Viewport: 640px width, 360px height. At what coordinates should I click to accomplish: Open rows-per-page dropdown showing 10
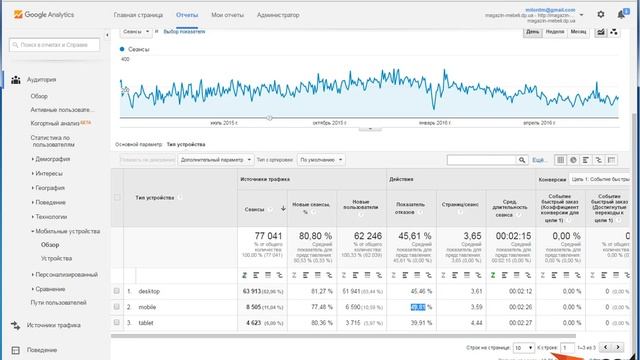(x=524, y=348)
